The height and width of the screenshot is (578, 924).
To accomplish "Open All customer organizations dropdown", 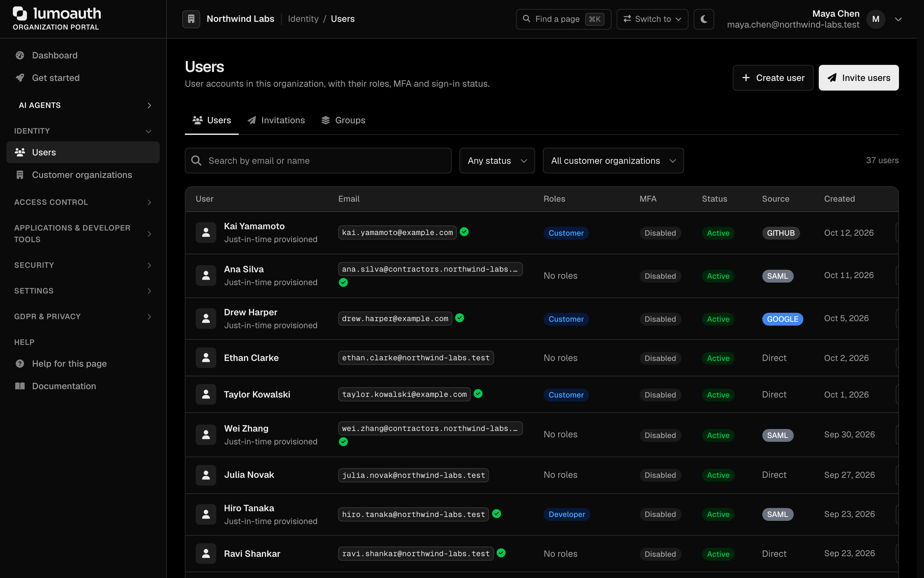I will (x=613, y=161).
